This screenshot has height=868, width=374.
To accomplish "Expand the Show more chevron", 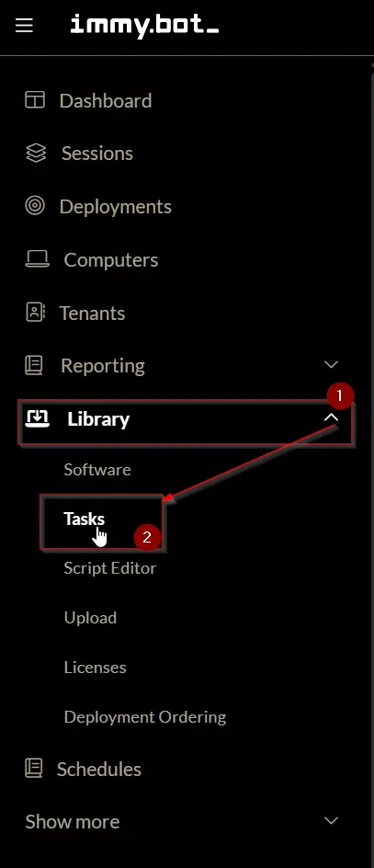I will coord(331,821).
